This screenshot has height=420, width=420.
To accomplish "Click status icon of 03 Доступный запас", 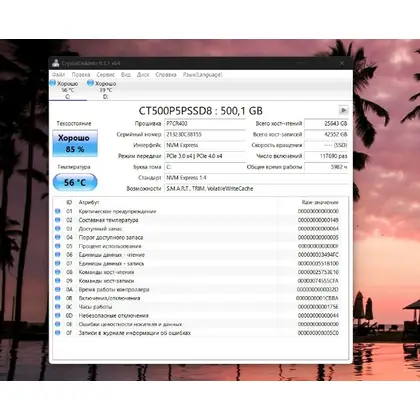I will pyautogui.click(x=58, y=229).
